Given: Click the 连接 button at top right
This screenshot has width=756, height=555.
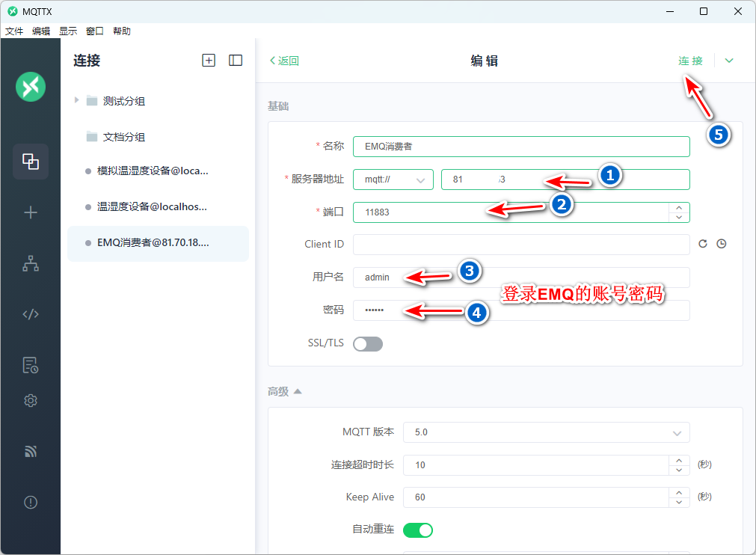Looking at the screenshot, I should (x=690, y=61).
